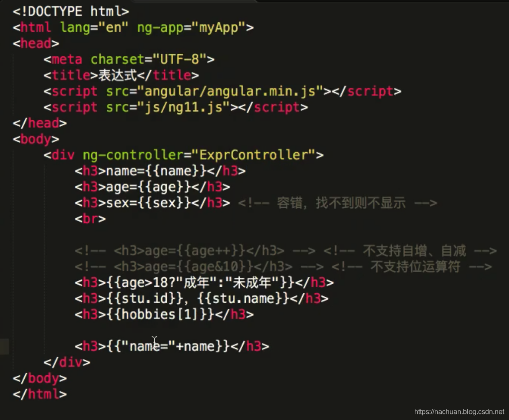Click the DOCTYPE html declaration line
509x420 pixels.
point(71,11)
